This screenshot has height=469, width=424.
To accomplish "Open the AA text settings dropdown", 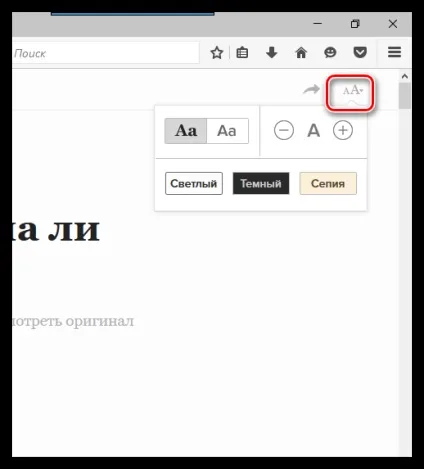I will (352, 90).
